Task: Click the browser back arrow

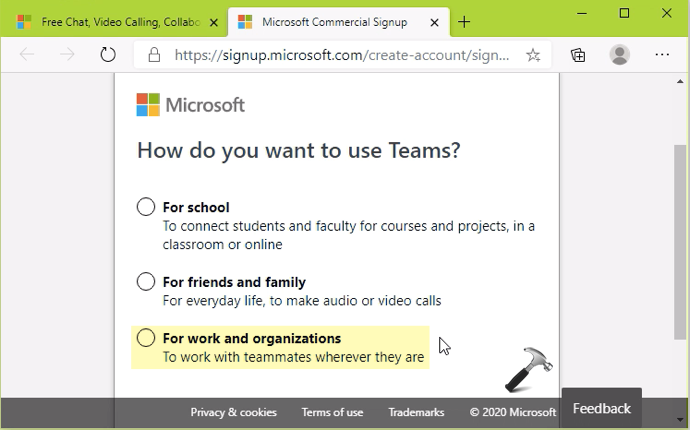Action: click(27, 55)
